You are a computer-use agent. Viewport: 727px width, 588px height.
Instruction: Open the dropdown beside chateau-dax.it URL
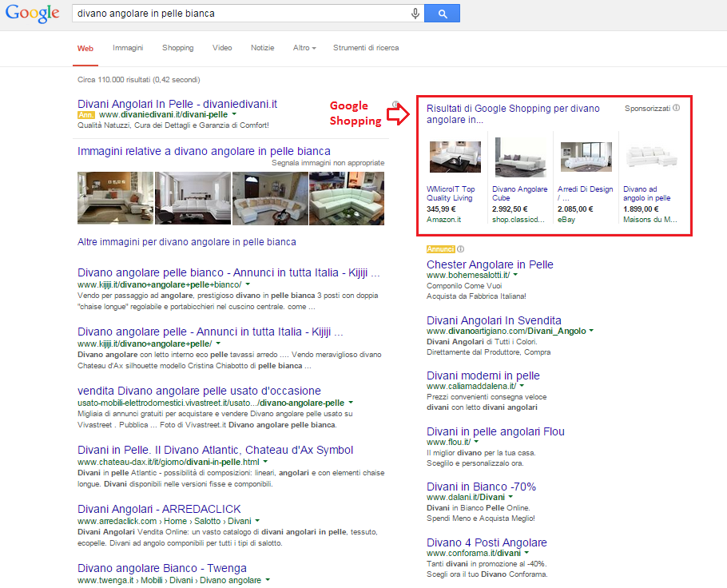(x=265, y=462)
